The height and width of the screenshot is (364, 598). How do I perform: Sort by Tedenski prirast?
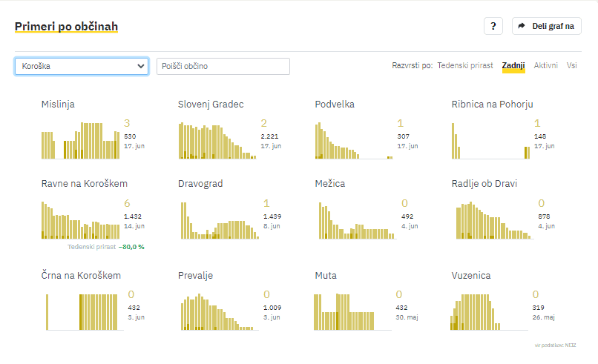465,66
